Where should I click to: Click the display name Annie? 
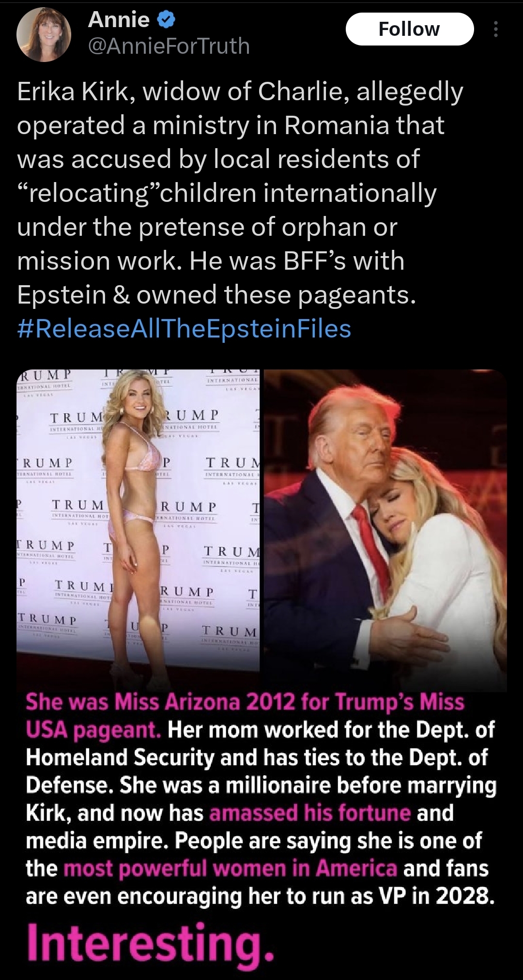coord(119,19)
